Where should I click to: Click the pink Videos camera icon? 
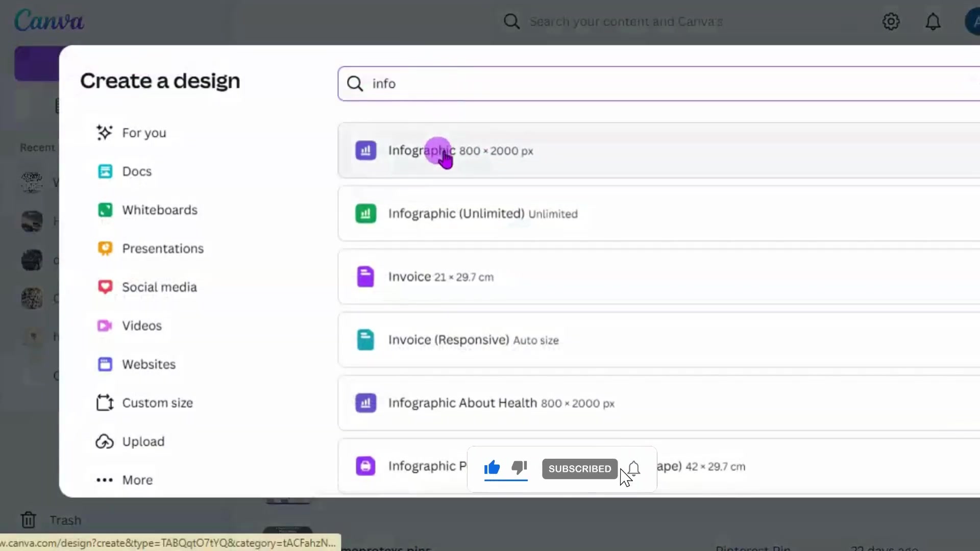pos(105,325)
